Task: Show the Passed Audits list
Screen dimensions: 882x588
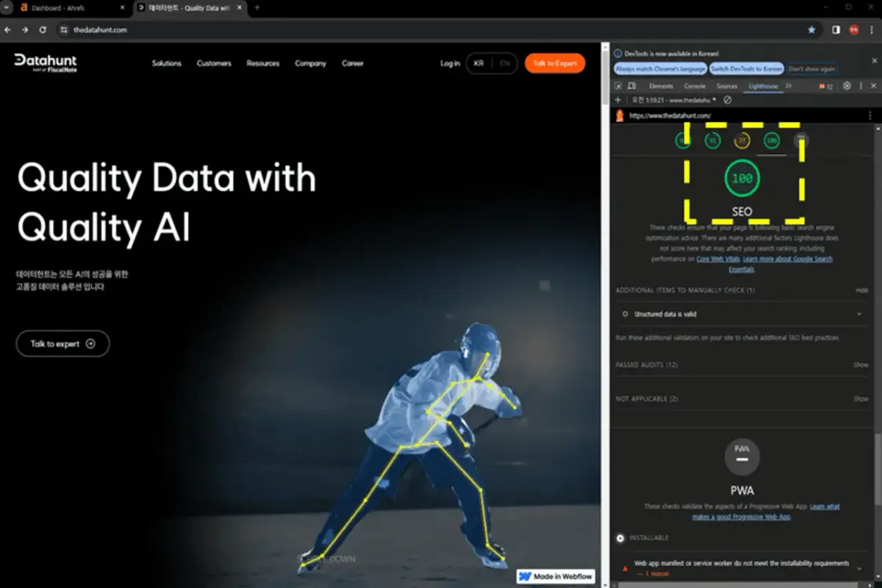Action: tap(861, 365)
